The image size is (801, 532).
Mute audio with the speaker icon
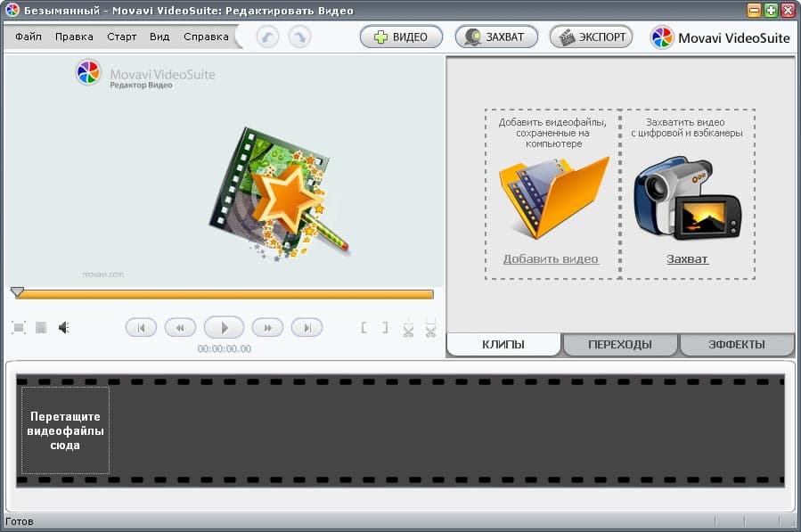[x=64, y=328]
